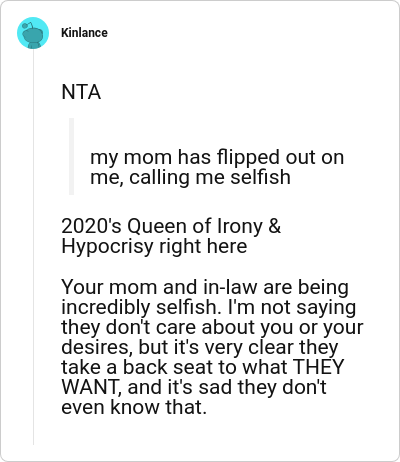Click the text "2020's"

coord(91,226)
